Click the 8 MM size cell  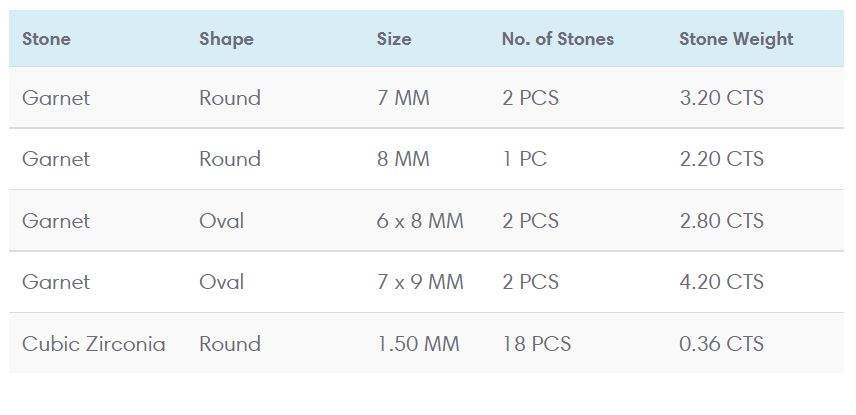pyautogui.click(x=403, y=159)
